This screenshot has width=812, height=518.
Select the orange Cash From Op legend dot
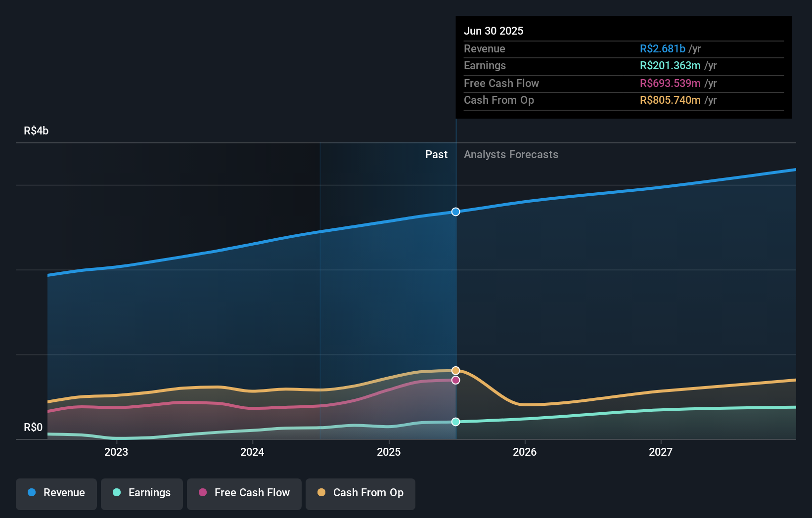click(x=322, y=493)
